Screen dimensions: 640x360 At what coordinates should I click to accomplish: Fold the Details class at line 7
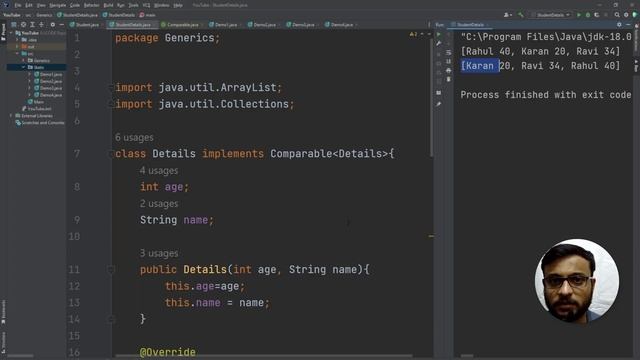[111, 154]
